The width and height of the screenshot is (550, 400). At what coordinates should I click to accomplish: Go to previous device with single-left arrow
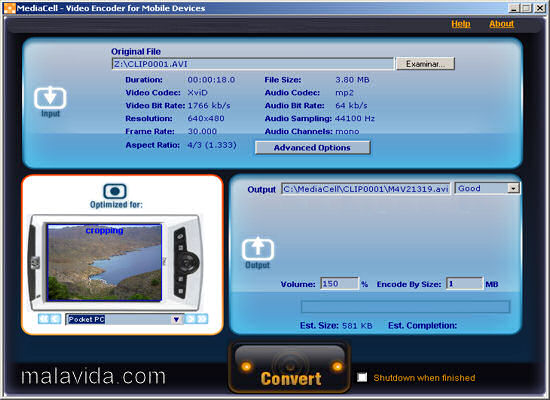[55, 319]
